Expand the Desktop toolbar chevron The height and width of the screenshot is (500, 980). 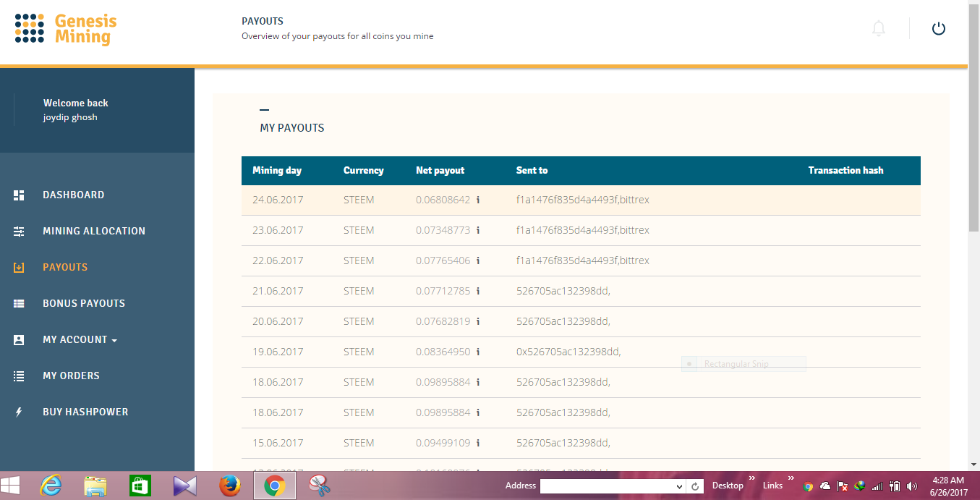[751, 478]
